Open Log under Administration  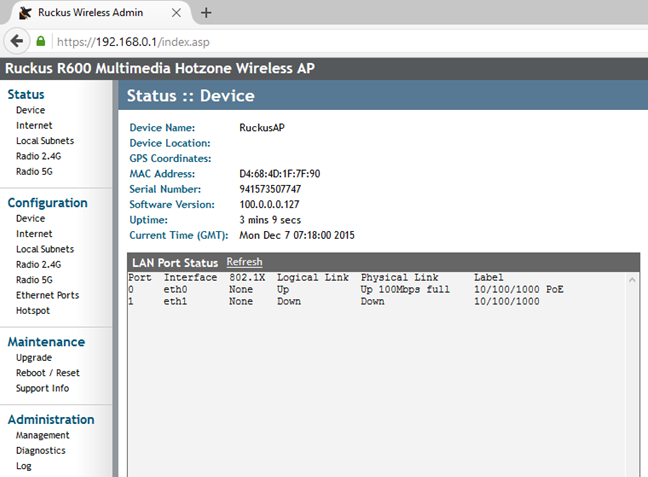click(x=24, y=466)
